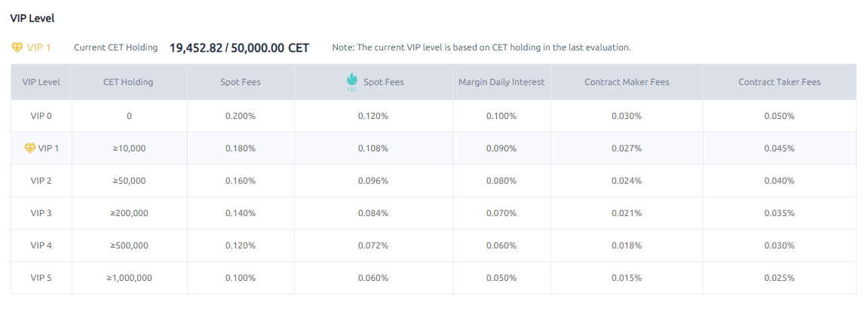Viewport: 868px width, 317px height.
Task: Select the VIP 4 row label
Action: pos(41,245)
